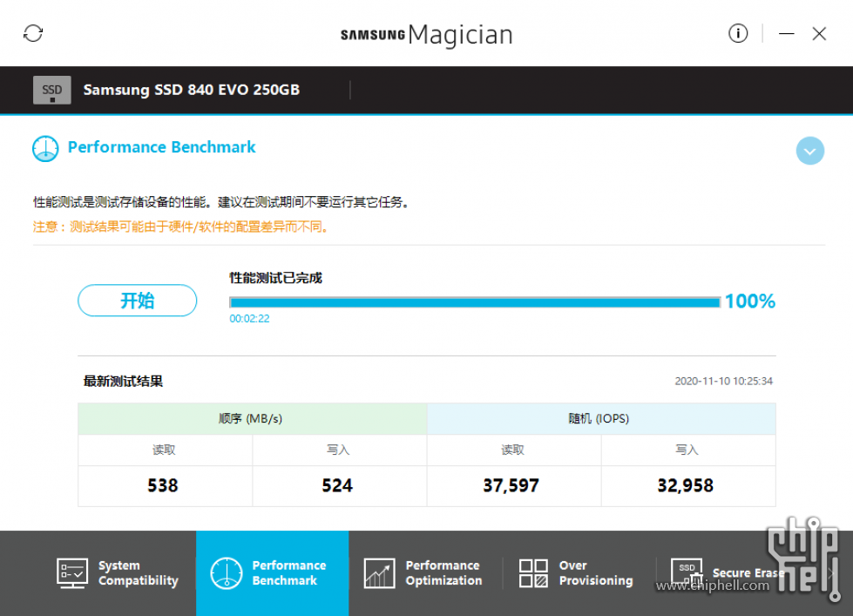The image size is (853, 616).
Task: Click the sequential write value 524
Action: click(x=337, y=485)
